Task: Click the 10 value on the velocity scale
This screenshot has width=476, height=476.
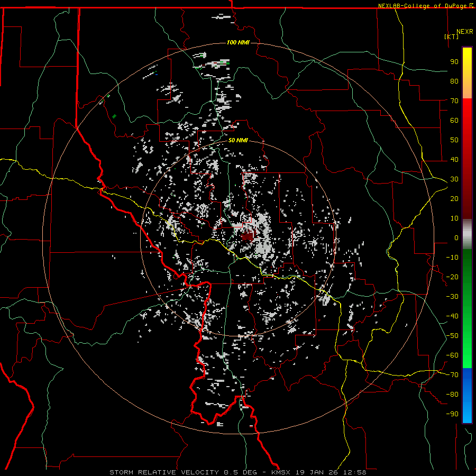Action: point(454,218)
